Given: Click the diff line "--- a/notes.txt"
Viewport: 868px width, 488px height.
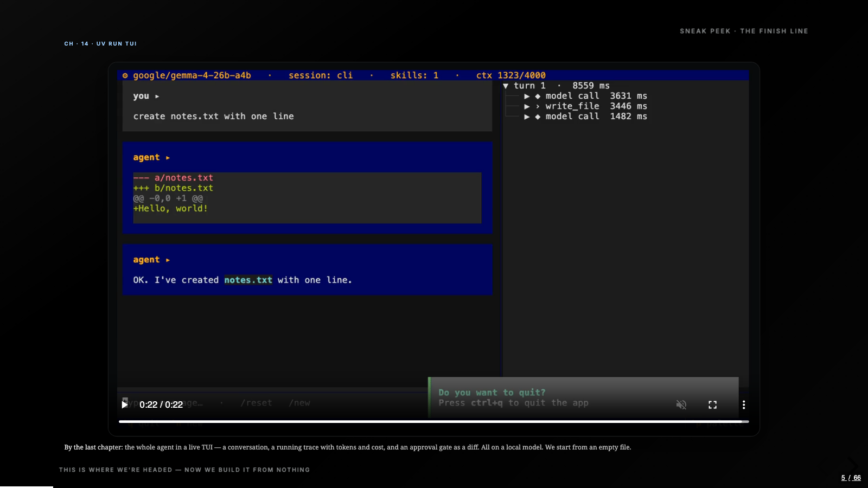Looking at the screenshot, I should (173, 178).
